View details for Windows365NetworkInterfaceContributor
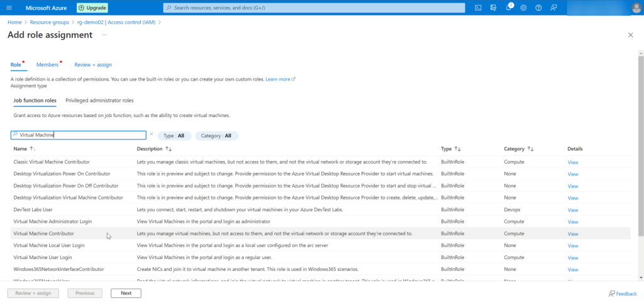The width and height of the screenshot is (644, 305). (572, 270)
